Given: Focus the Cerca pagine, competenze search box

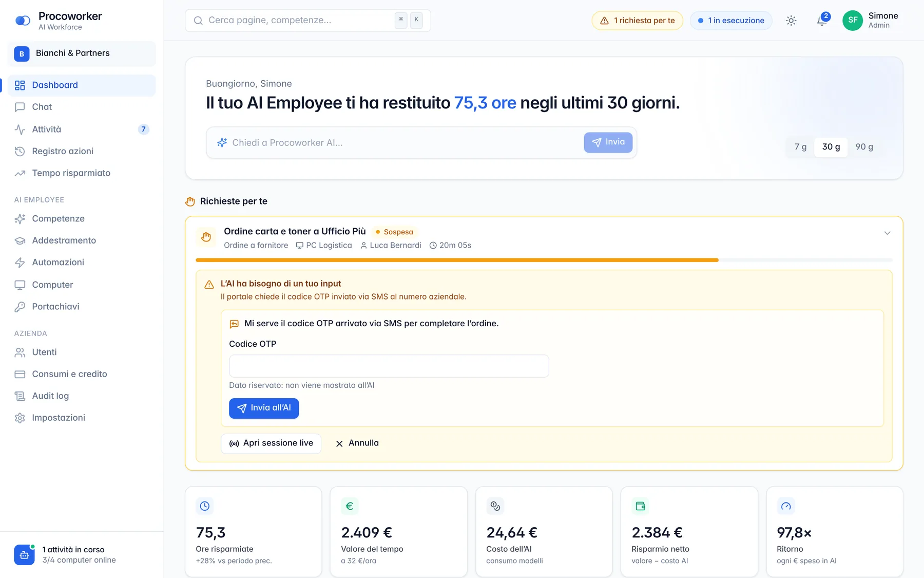Looking at the screenshot, I should coord(308,21).
